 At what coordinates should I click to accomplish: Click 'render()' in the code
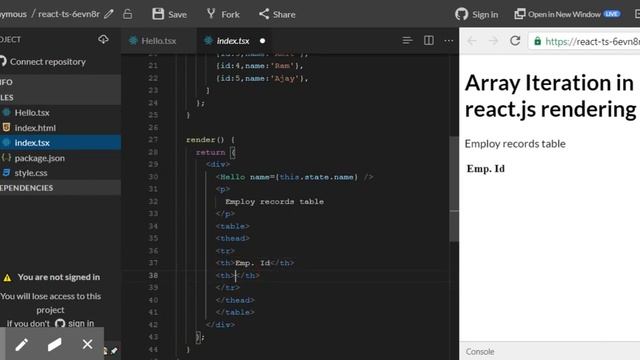click(x=205, y=140)
